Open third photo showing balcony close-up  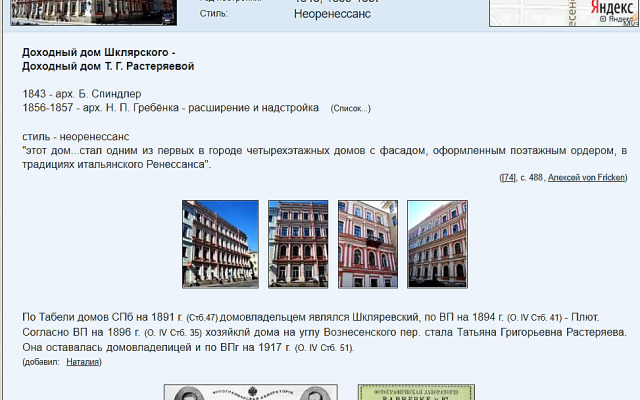[x=368, y=244]
